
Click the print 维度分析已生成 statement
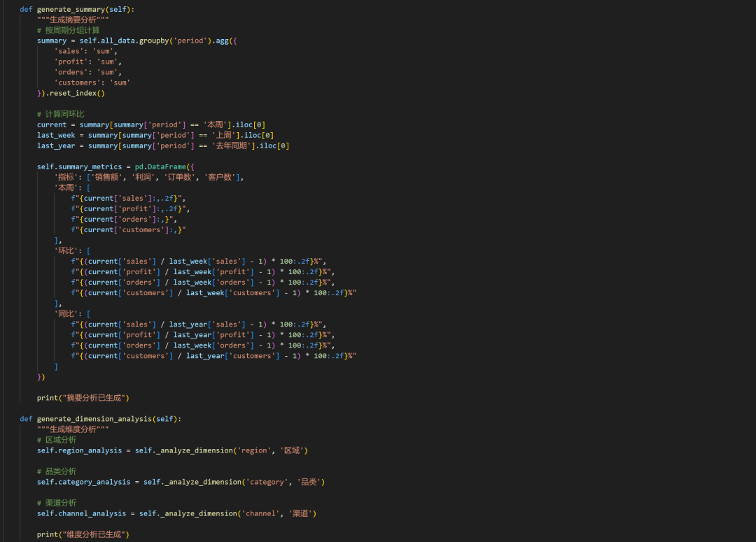coord(83,534)
